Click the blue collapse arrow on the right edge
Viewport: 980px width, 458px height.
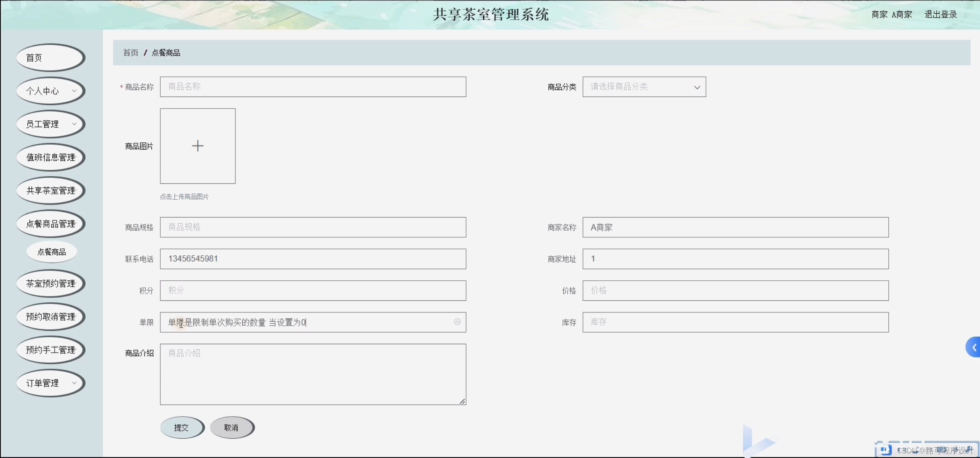(974, 347)
